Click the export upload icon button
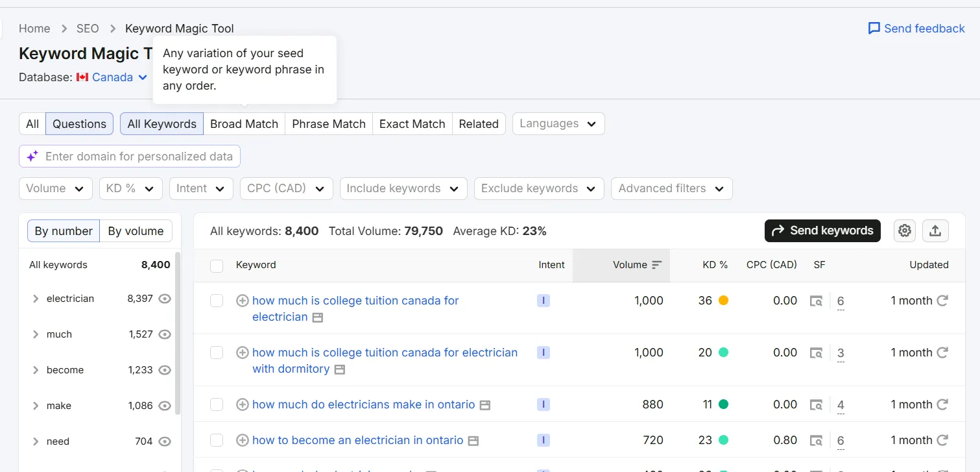The image size is (980, 472). coord(935,230)
